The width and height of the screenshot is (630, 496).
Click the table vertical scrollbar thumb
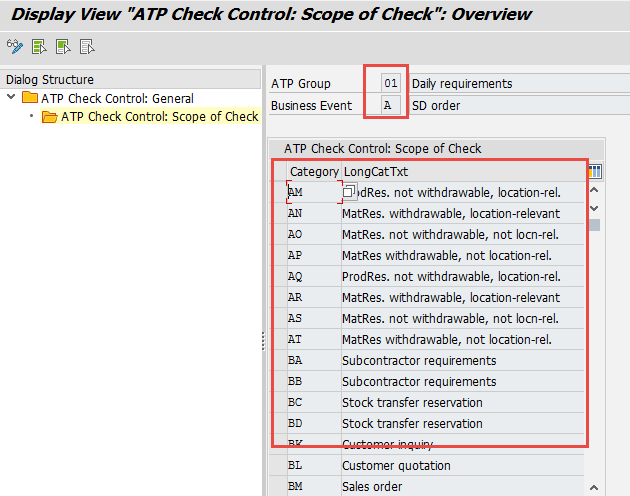[x=595, y=225]
